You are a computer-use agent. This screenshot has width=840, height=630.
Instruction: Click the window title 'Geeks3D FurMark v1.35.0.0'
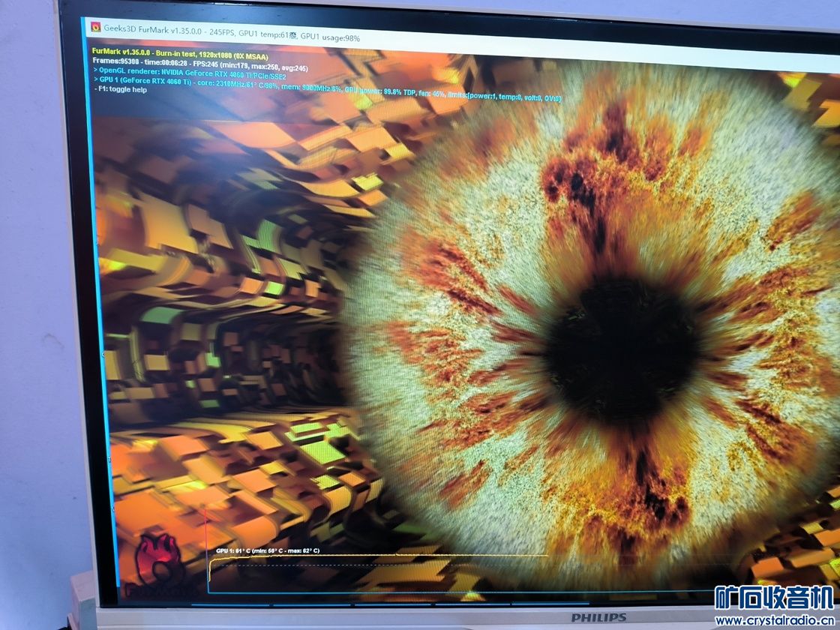coord(153,31)
